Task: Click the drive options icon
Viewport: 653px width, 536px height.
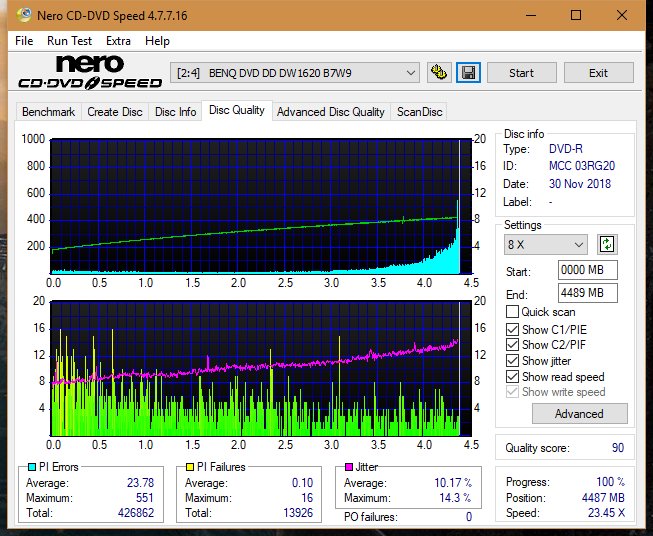Action: [x=439, y=73]
